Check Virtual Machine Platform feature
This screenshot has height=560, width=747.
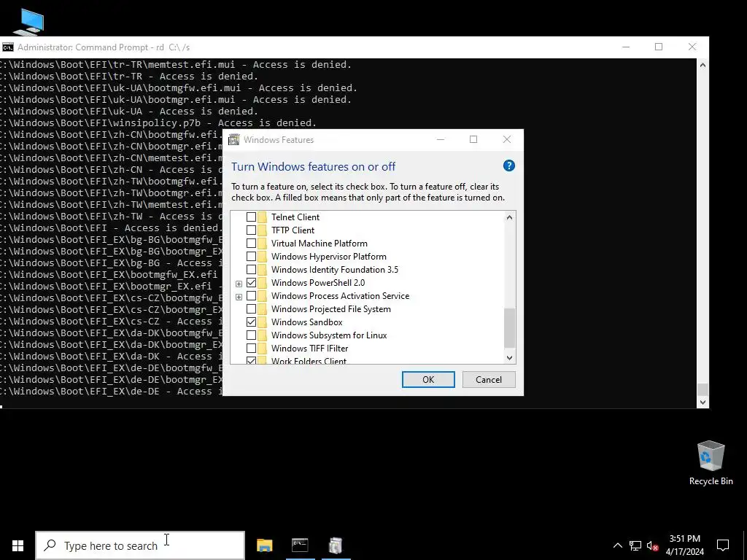[251, 244]
